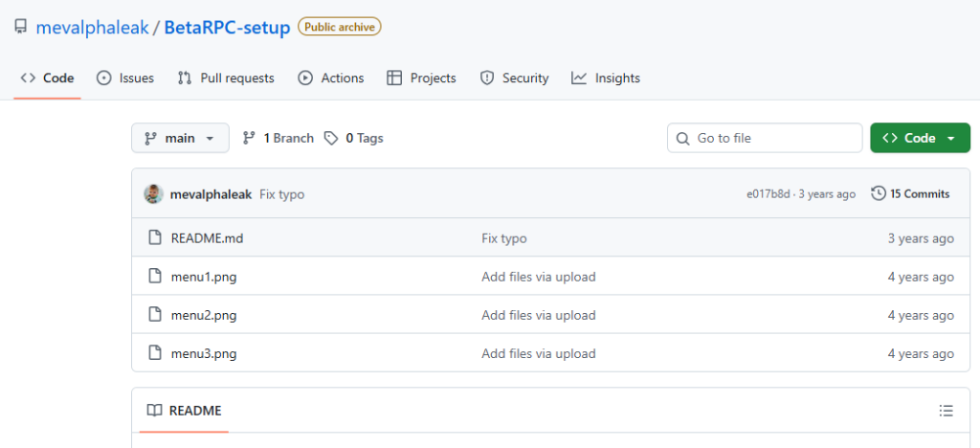Click the file icon beside menu1.png
980x448 pixels.
pos(154,277)
